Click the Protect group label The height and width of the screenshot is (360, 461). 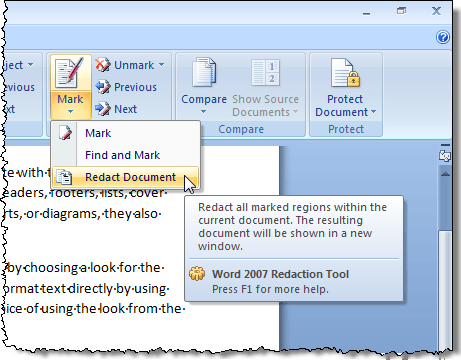pyautogui.click(x=346, y=129)
